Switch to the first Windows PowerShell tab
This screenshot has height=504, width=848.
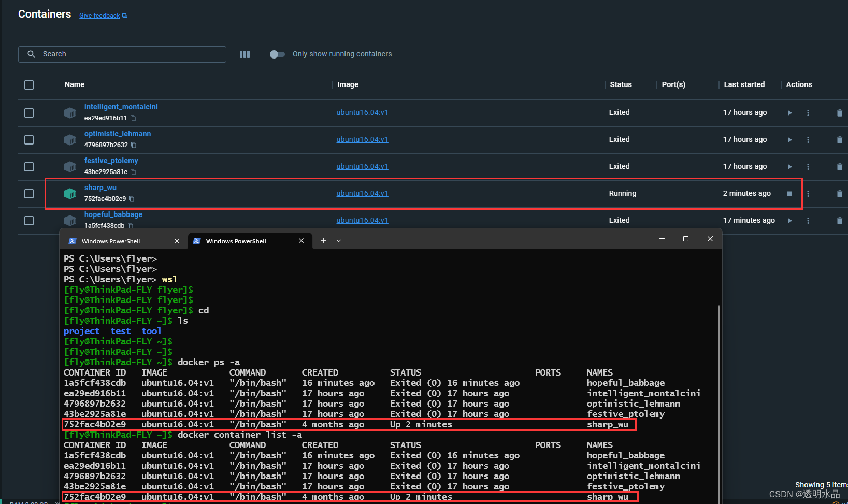124,241
